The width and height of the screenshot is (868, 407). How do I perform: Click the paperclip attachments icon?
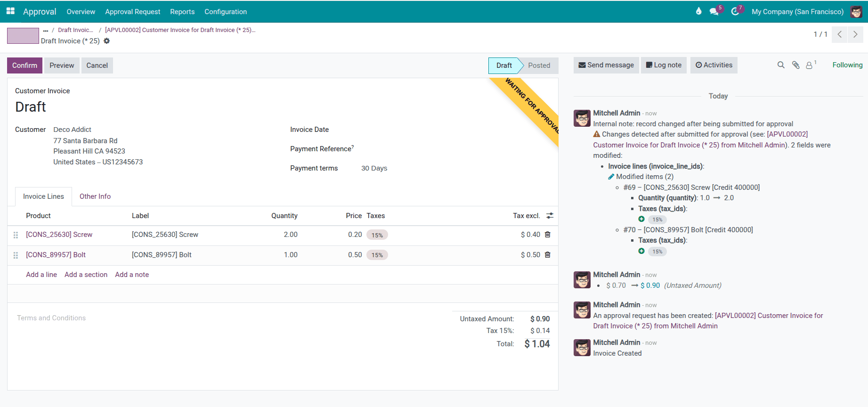coord(795,65)
